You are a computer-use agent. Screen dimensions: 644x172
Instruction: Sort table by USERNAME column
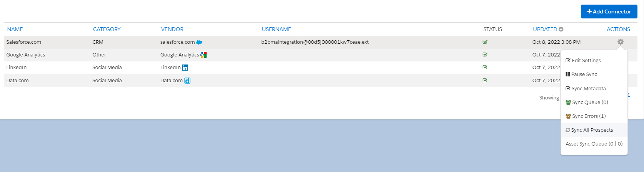tap(277, 29)
